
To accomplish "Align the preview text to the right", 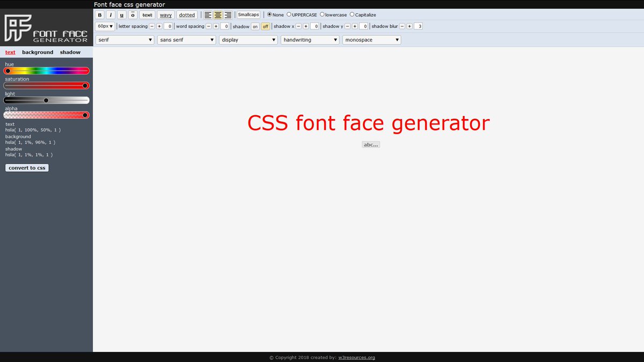I will (227, 14).
